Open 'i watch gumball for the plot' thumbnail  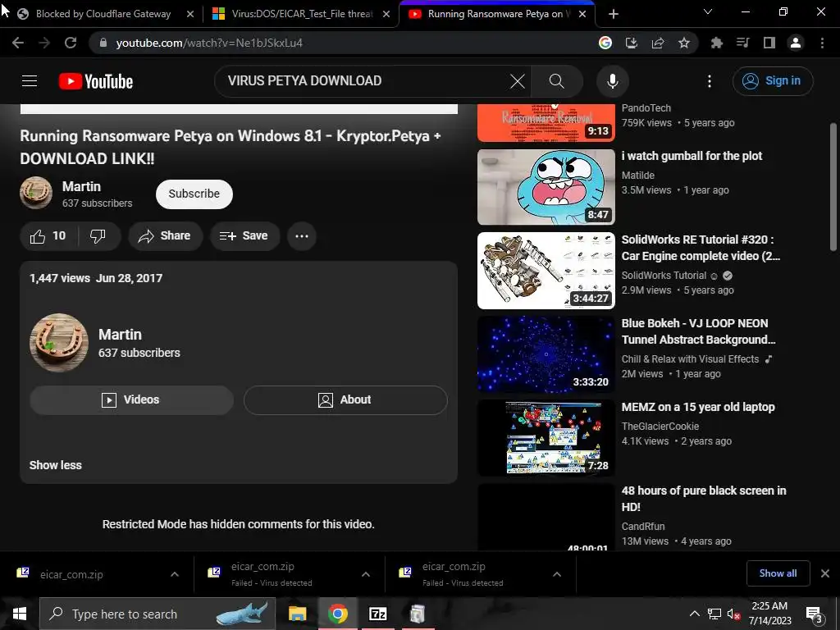pos(546,187)
